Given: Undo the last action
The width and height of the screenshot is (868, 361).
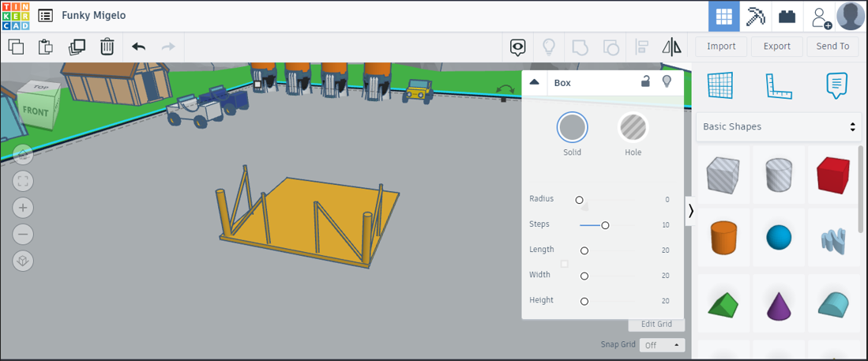Looking at the screenshot, I should (x=138, y=47).
